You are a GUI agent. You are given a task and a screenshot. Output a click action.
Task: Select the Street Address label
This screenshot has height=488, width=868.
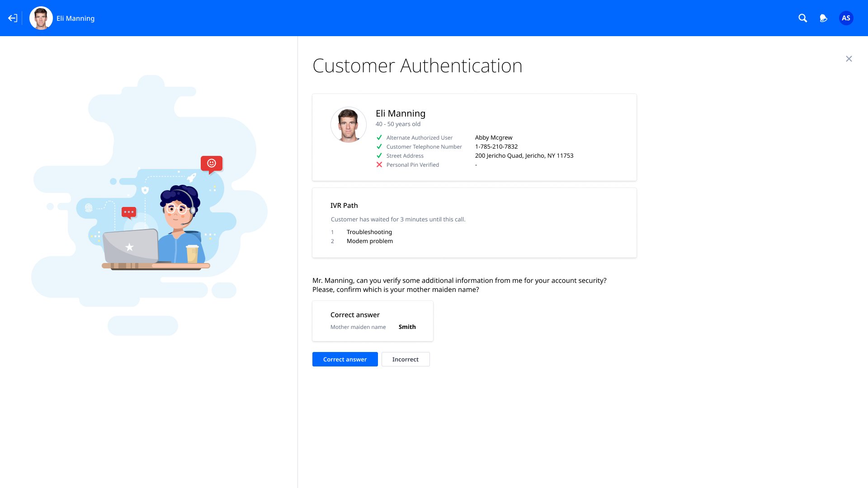pyautogui.click(x=405, y=156)
